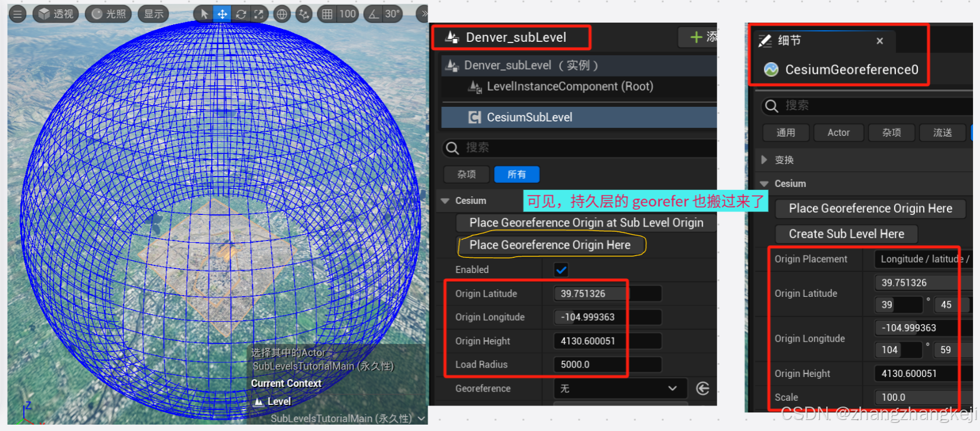The image size is (980, 431).
Task: Click Create Sub Level Here button
Action: (847, 234)
